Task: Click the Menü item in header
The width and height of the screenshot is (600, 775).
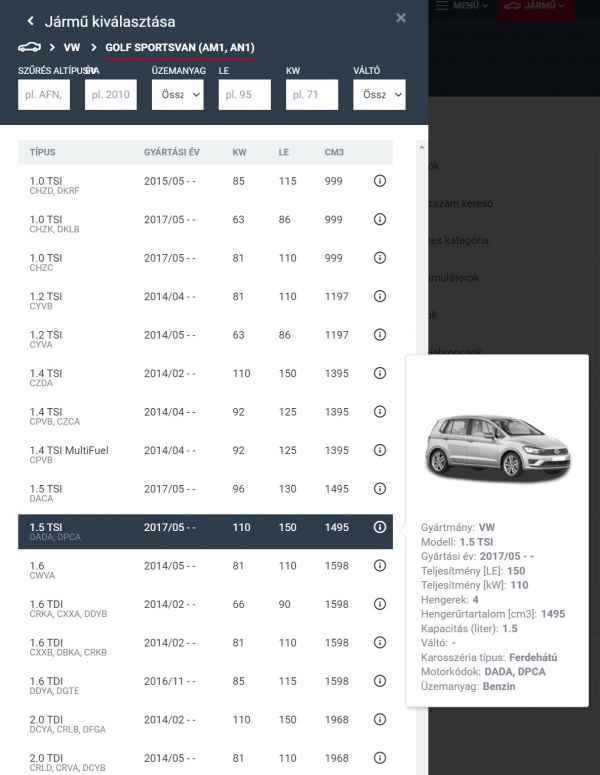Action: click(x=463, y=6)
